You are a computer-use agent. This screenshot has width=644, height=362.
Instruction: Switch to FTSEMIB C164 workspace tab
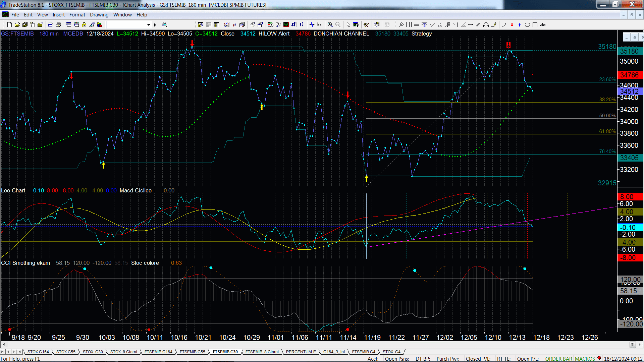point(158,352)
